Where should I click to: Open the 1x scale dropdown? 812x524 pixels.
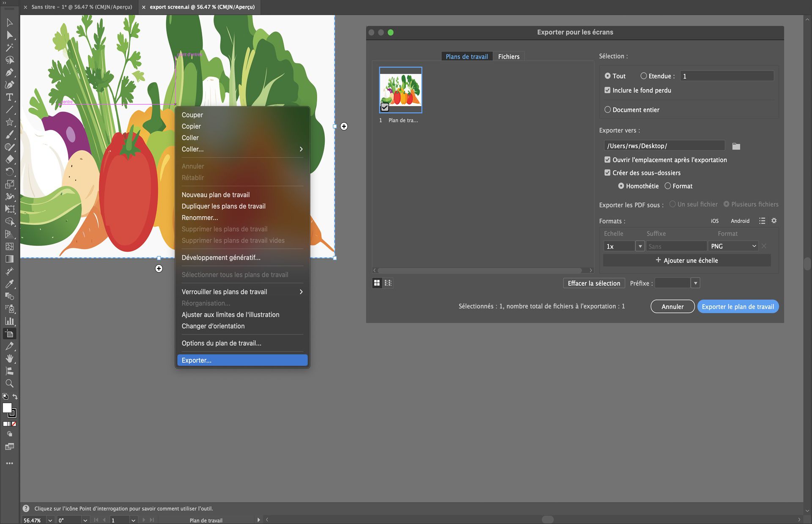pyautogui.click(x=640, y=246)
